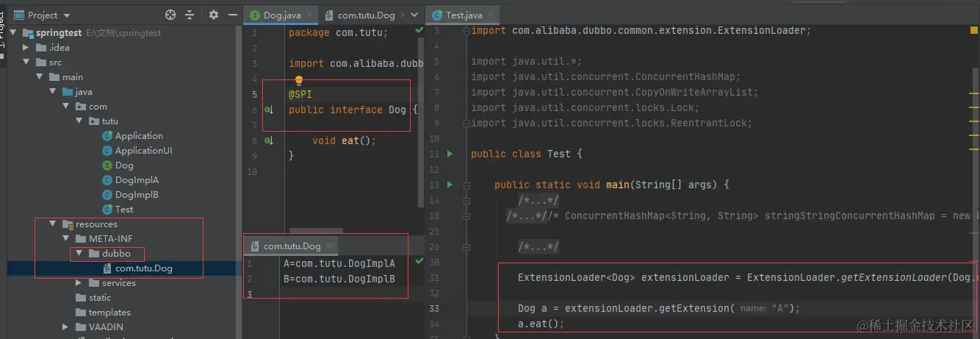Click the ApplicationUI class icon in tree
The height and width of the screenshot is (339, 980).
point(108,151)
